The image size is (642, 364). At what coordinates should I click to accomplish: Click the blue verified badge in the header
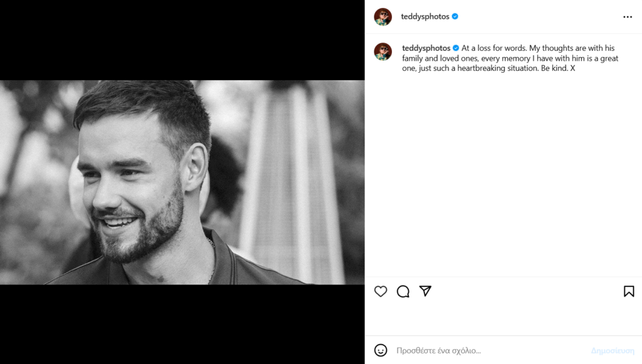click(455, 17)
